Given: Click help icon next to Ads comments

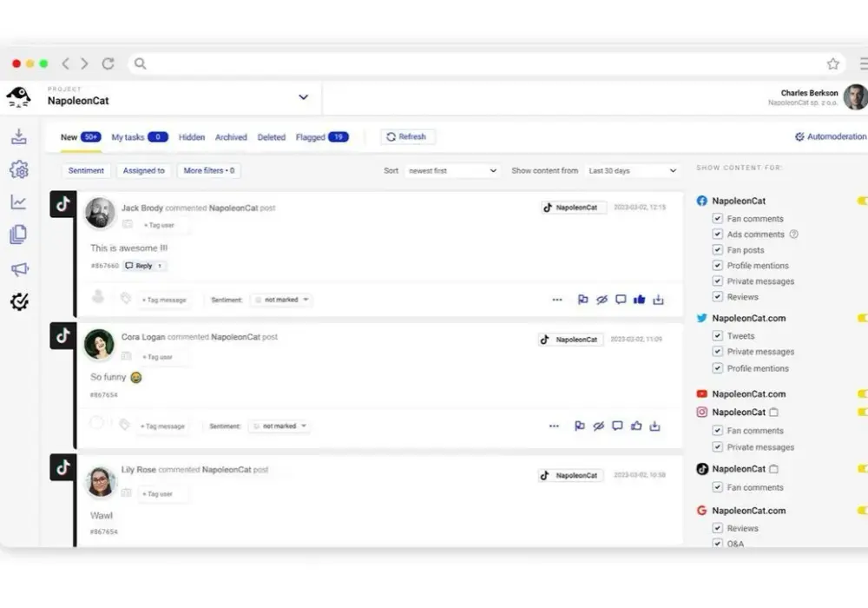Looking at the screenshot, I should (794, 235).
